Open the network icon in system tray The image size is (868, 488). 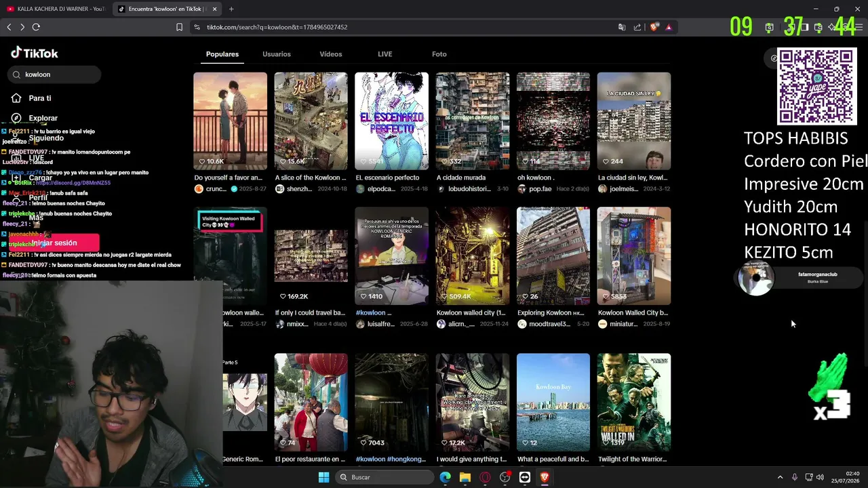click(808, 477)
